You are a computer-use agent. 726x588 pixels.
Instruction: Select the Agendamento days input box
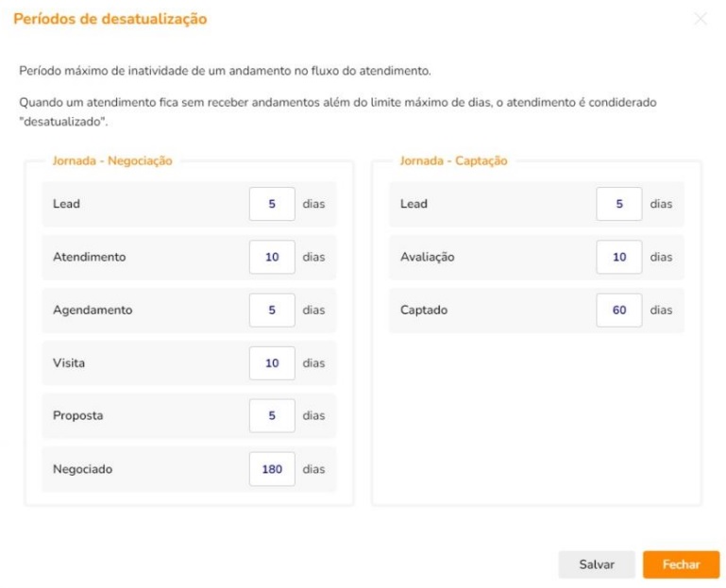[272, 310]
